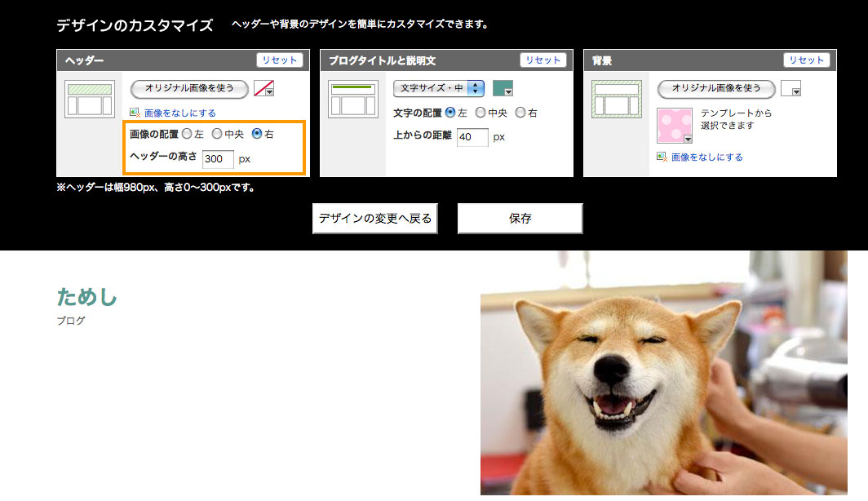Click header オリジナル画像を使う button
This screenshot has width=868, height=501.
189,89
